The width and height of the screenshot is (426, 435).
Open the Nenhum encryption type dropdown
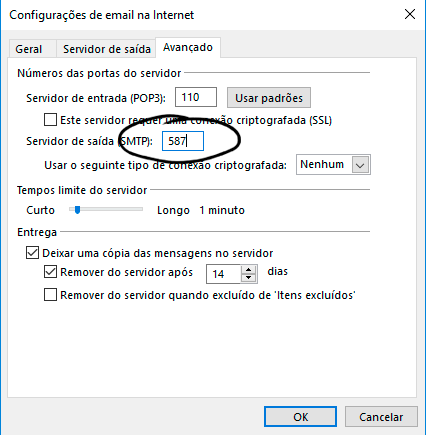point(333,165)
